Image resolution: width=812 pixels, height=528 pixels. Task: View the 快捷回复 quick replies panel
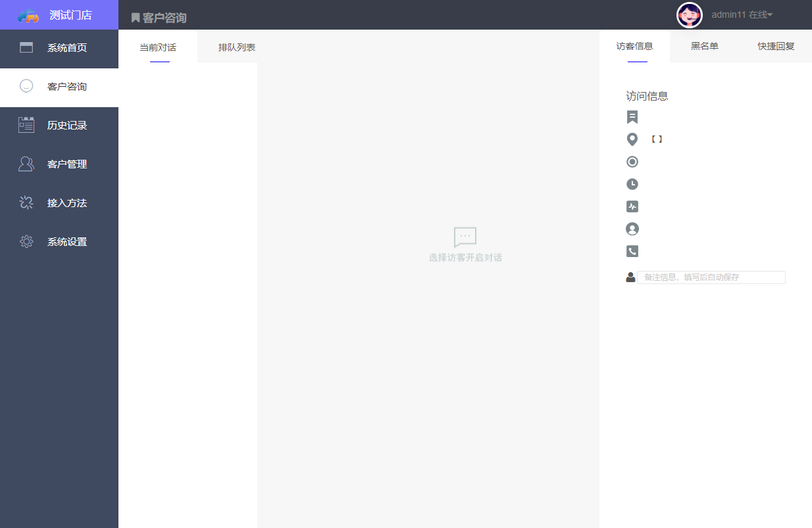[776, 47]
